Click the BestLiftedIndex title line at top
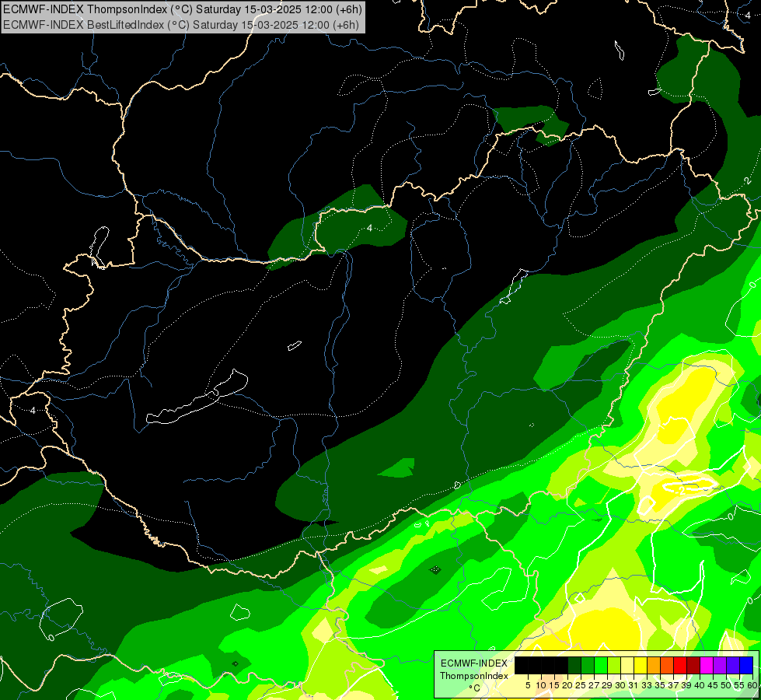761x700 pixels. (181, 25)
